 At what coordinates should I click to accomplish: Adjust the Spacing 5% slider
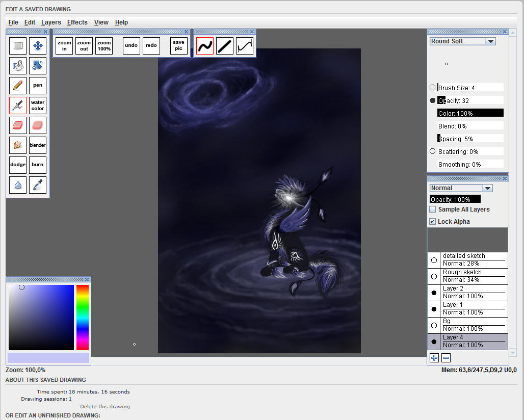pyautogui.click(x=470, y=139)
